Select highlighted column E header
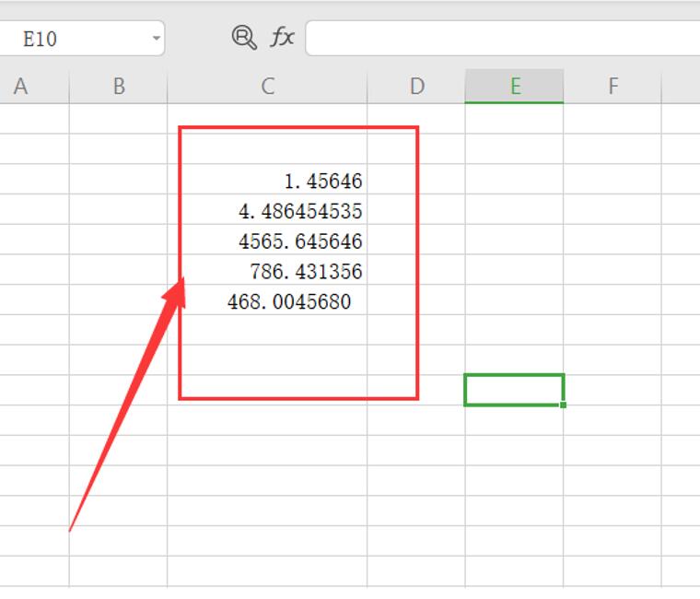Viewport: 700px width, 599px height. coord(514,87)
